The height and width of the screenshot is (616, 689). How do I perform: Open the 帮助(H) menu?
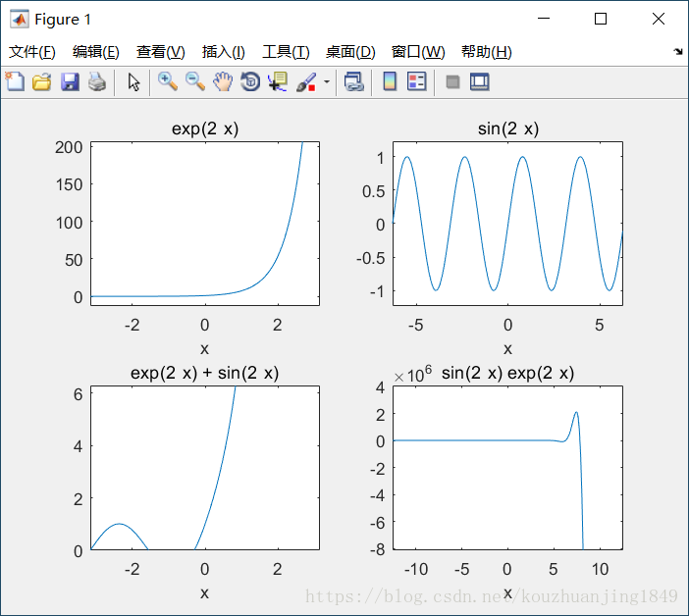click(x=487, y=52)
